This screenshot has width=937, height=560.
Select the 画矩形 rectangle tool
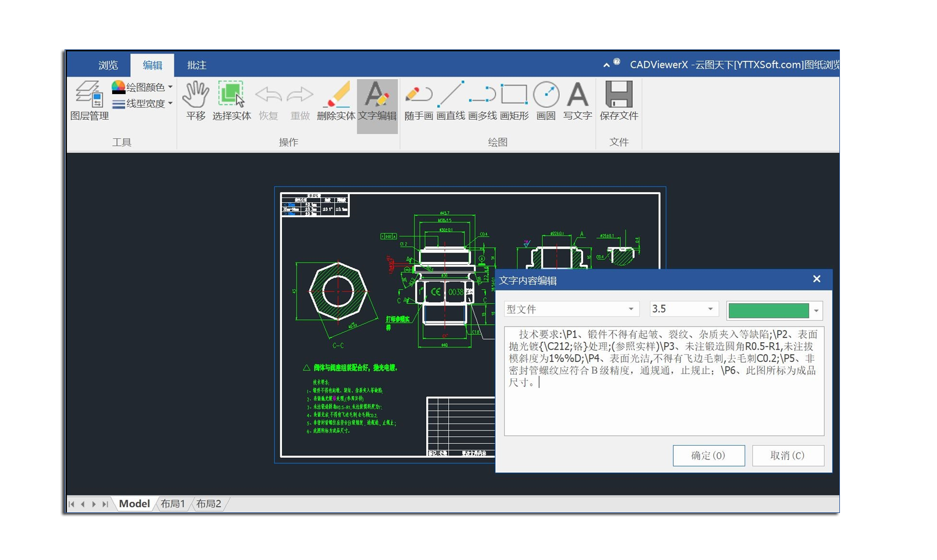[514, 103]
